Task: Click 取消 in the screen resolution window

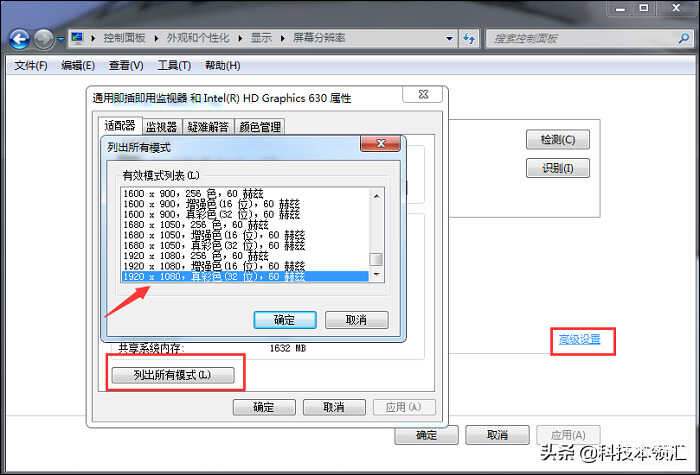Action: (497, 435)
